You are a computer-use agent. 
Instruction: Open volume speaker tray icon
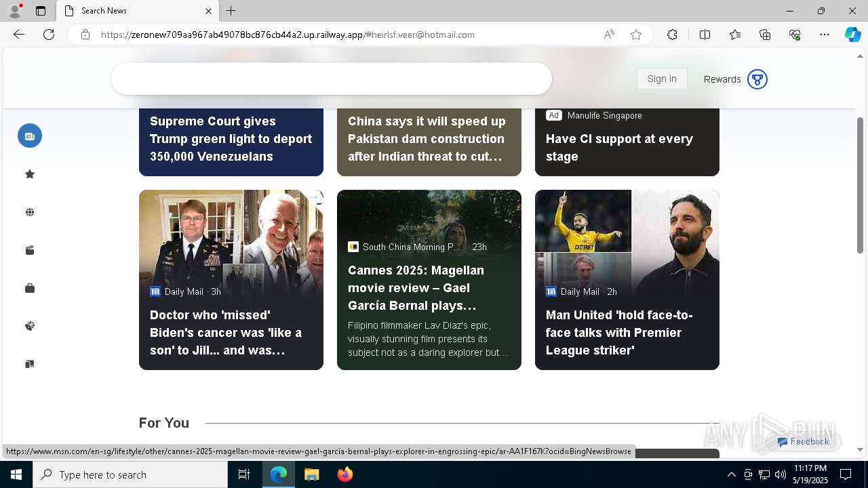click(781, 474)
